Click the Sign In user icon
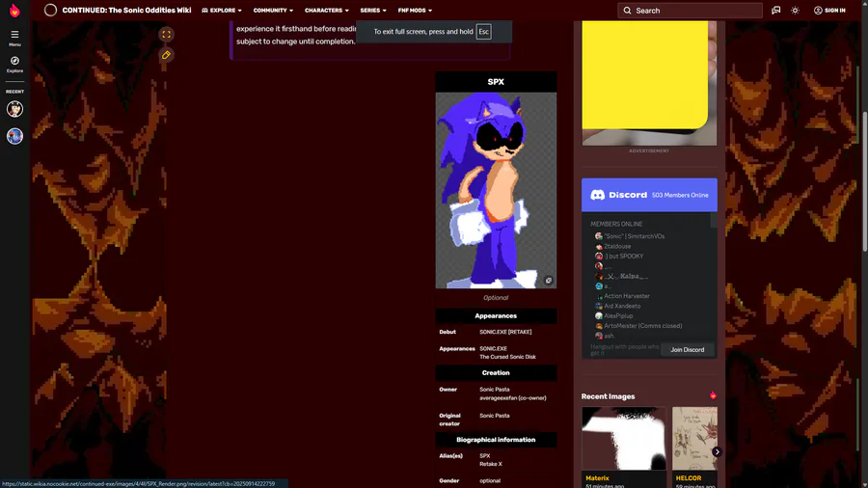The image size is (868, 488). [x=818, y=10]
